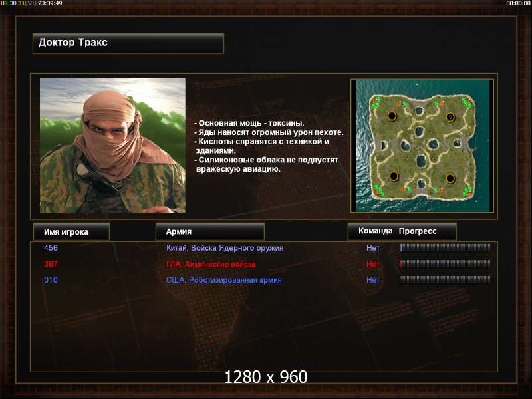Select the Имя игрока column header

[x=71, y=231]
